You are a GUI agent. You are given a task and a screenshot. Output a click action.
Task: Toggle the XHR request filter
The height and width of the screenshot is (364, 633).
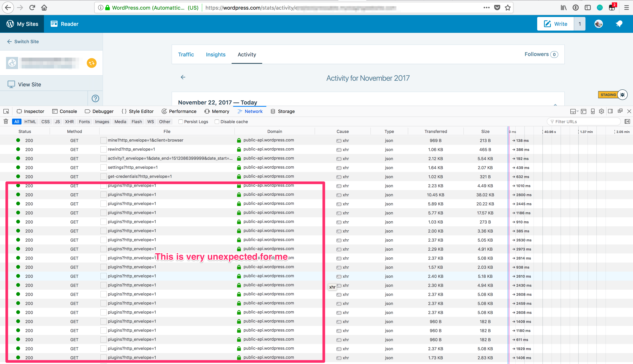pos(69,122)
